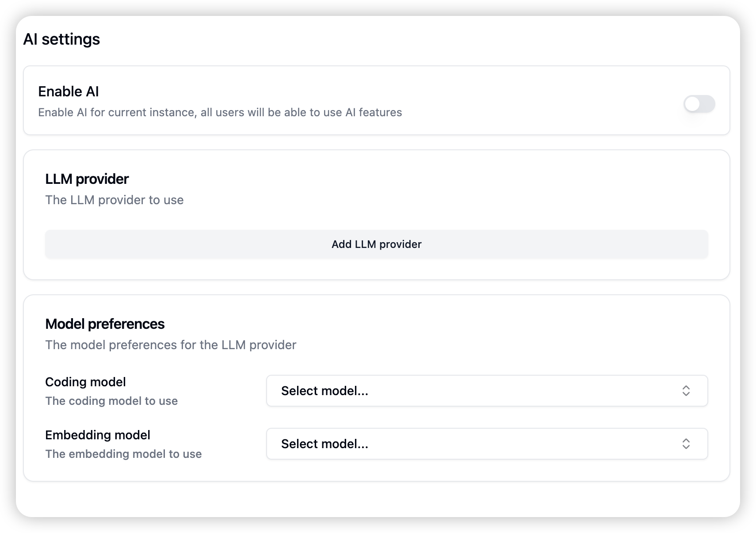Select the Model preferences section heading
The width and height of the screenshot is (756, 533).
[105, 324]
